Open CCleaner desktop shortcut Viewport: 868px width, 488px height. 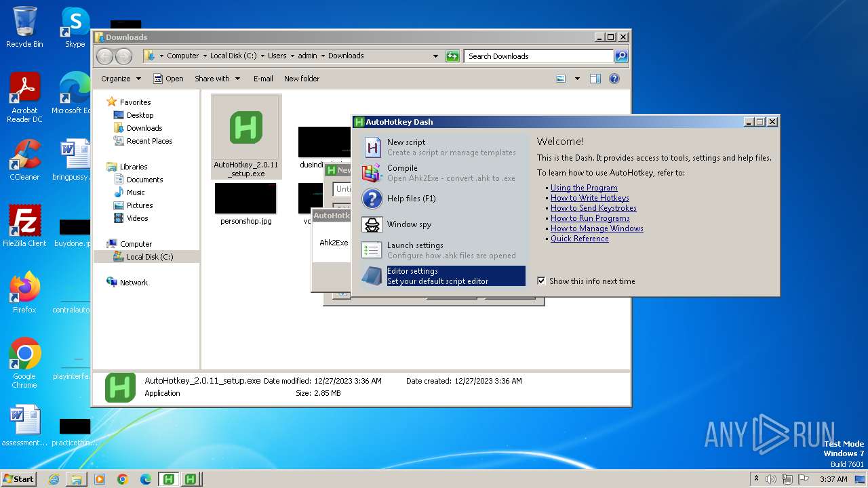(24, 160)
